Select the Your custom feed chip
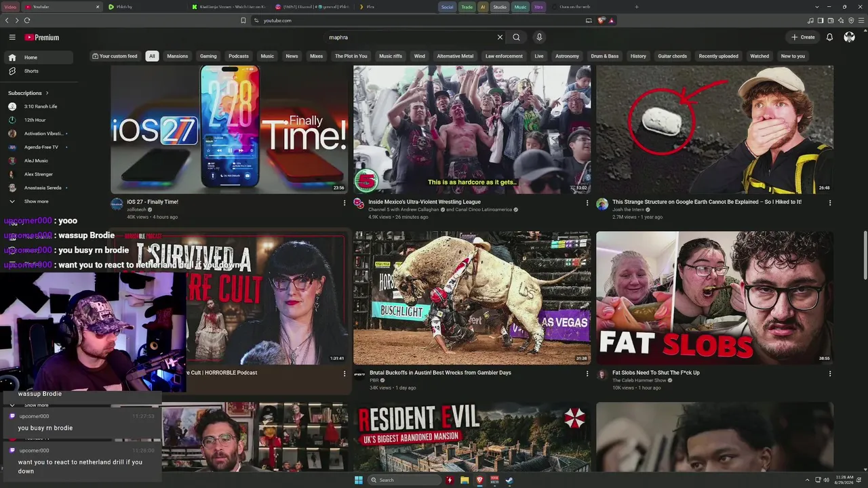 click(x=115, y=56)
